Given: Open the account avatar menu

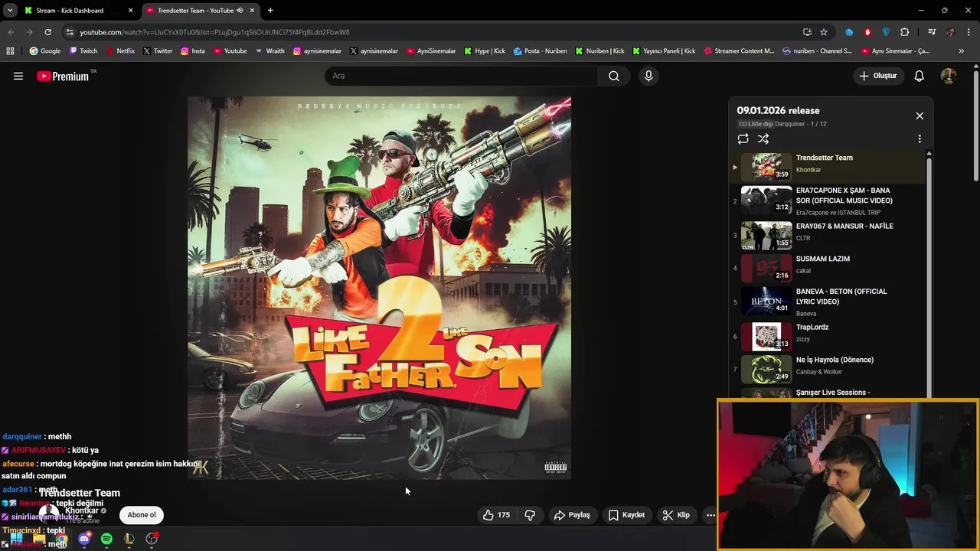Looking at the screenshot, I should pyautogui.click(x=948, y=76).
